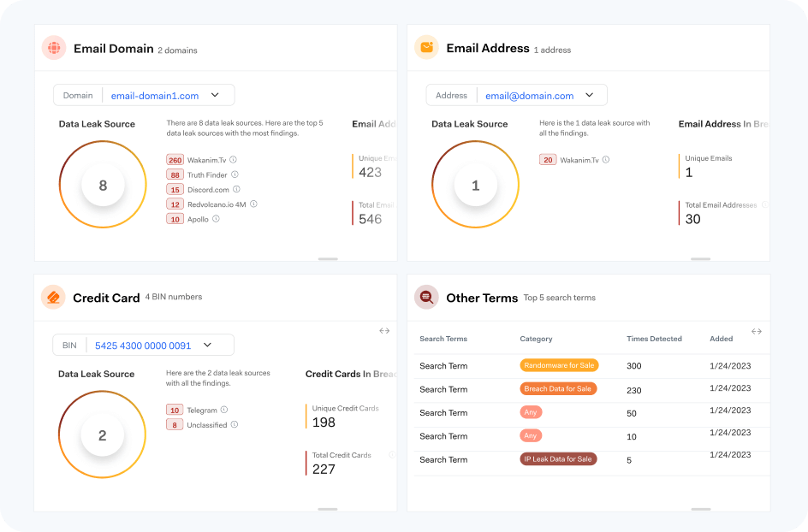Screen dimensions: 808x532
Task: Click the Email Domain globe icon
Action: point(54,48)
